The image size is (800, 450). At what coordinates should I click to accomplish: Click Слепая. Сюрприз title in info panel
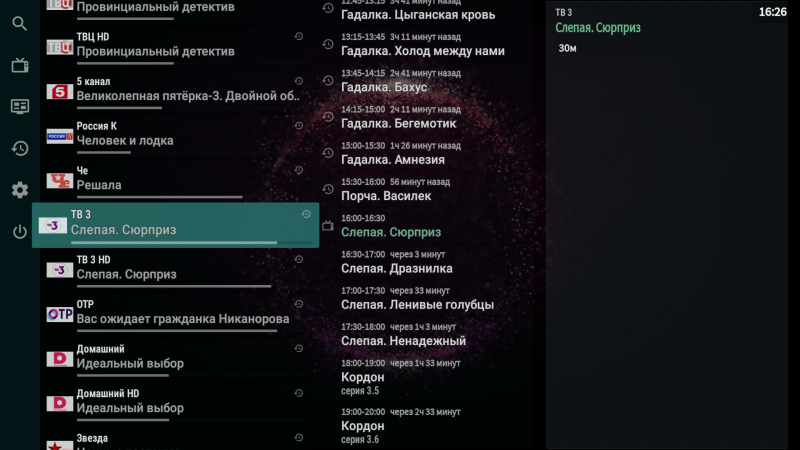(x=597, y=28)
